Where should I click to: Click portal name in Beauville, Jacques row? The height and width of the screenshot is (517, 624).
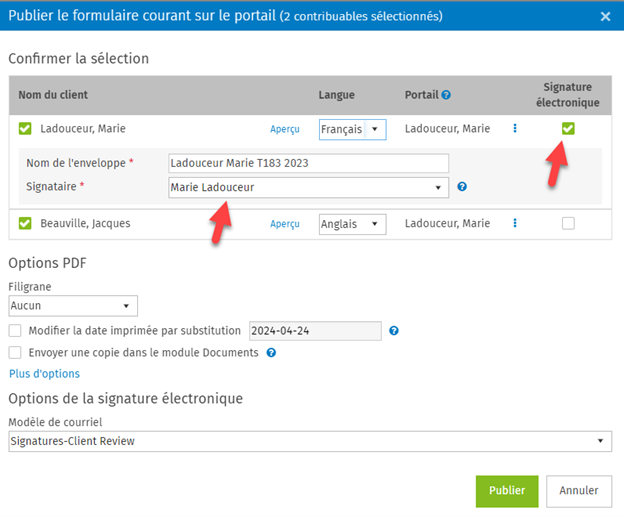[x=447, y=223]
